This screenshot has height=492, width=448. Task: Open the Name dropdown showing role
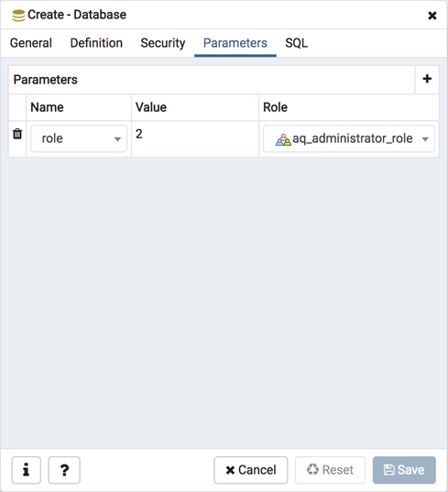[79, 138]
